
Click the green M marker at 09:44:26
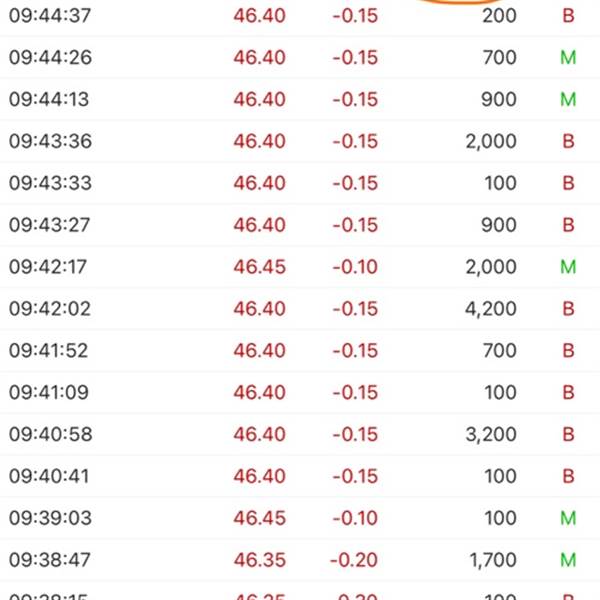click(x=568, y=58)
